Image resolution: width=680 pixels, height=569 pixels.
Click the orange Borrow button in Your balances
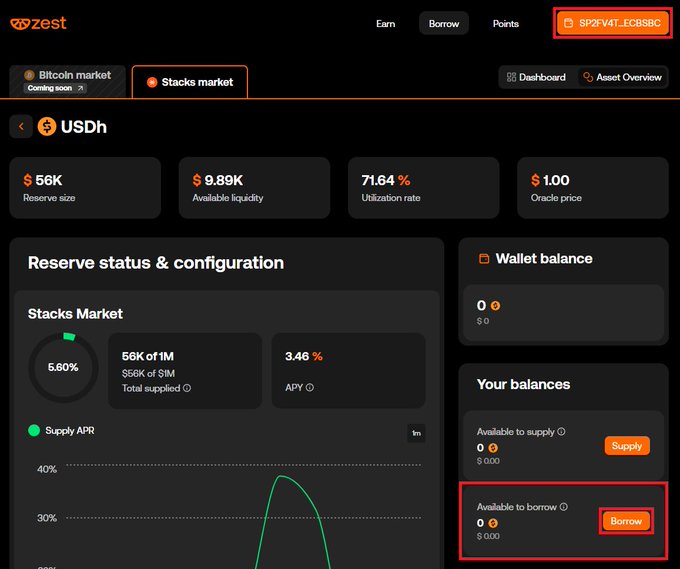click(x=626, y=521)
